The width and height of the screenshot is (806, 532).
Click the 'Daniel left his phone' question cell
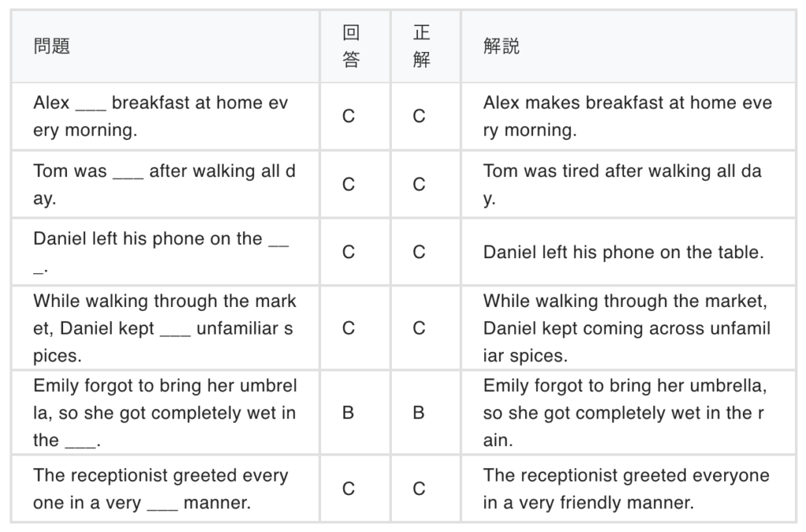click(x=161, y=252)
